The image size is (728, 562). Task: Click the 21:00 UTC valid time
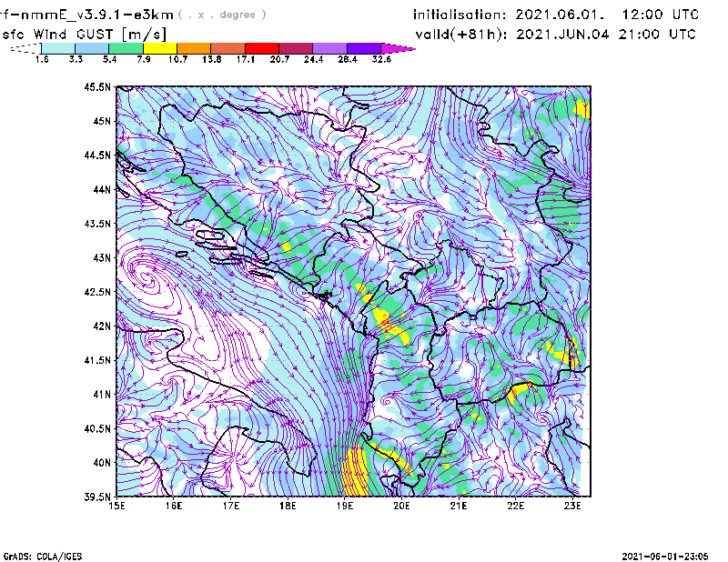coord(657,35)
